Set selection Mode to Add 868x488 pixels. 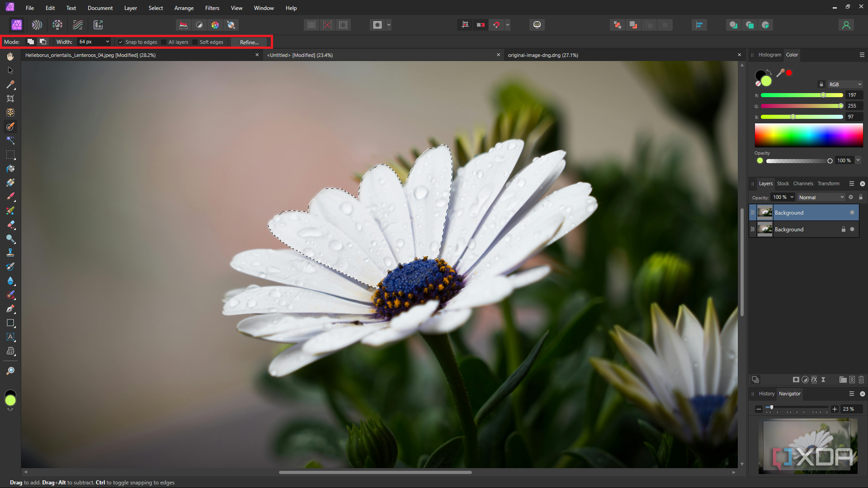pyautogui.click(x=30, y=42)
